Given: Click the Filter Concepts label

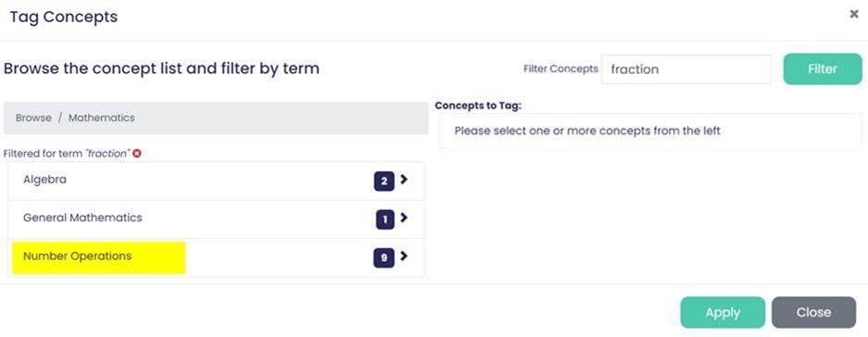Looking at the screenshot, I should point(560,69).
